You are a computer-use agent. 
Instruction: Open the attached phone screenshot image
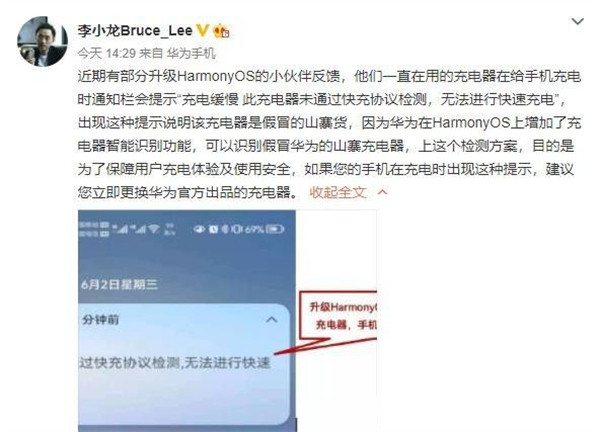(227, 321)
